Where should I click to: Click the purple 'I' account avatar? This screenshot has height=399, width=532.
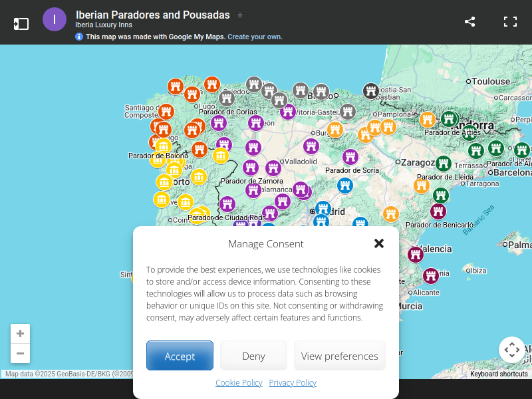[x=55, y=20]
